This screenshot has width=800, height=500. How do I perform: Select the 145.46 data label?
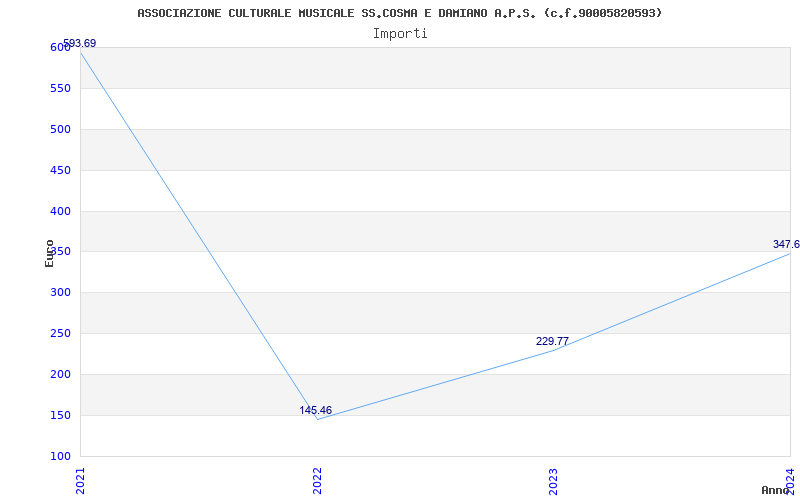point(315,410)
